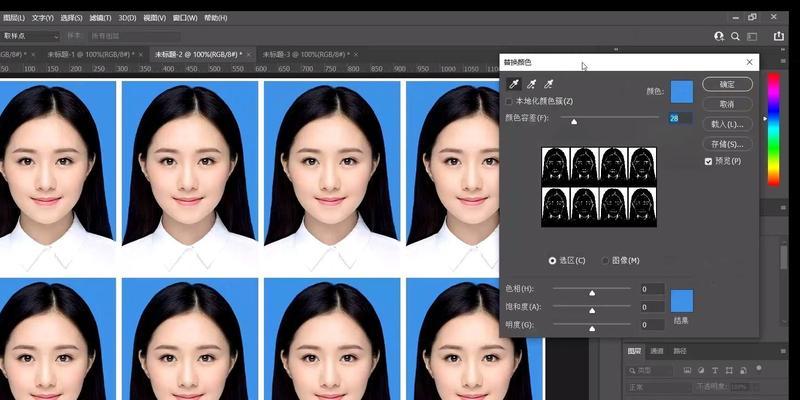The image size is (800, 400).
Task: Open the search icon in the top bar
Action: tap(735, 36)
